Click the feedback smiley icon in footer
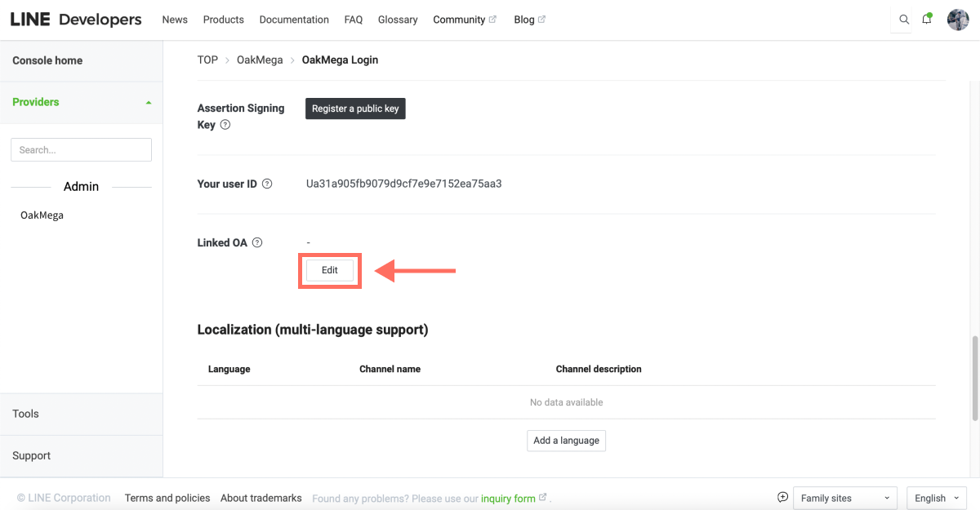Viewport: 980px width, 510px height. (782, 498)
